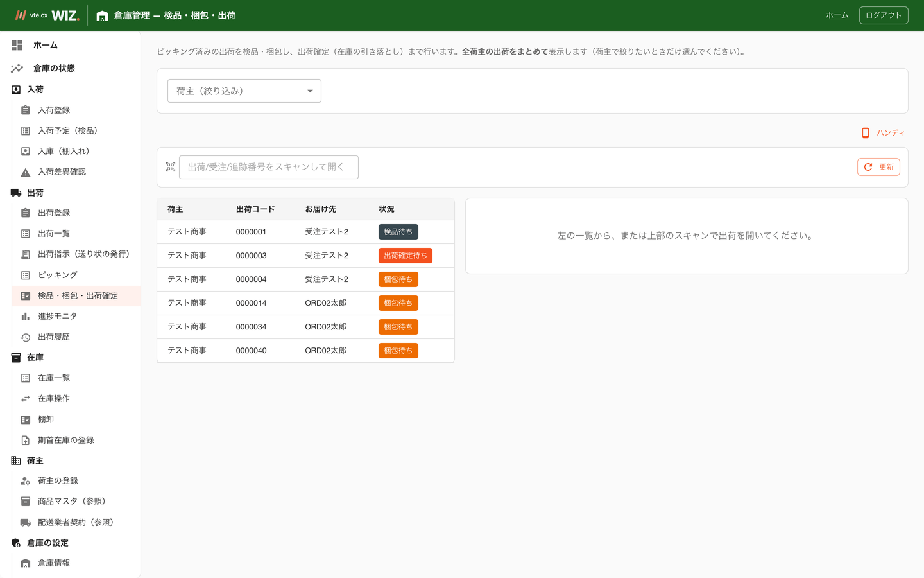Click the 出荷確定待ち status badge
The image size is (924, 578).
[406, 256]
